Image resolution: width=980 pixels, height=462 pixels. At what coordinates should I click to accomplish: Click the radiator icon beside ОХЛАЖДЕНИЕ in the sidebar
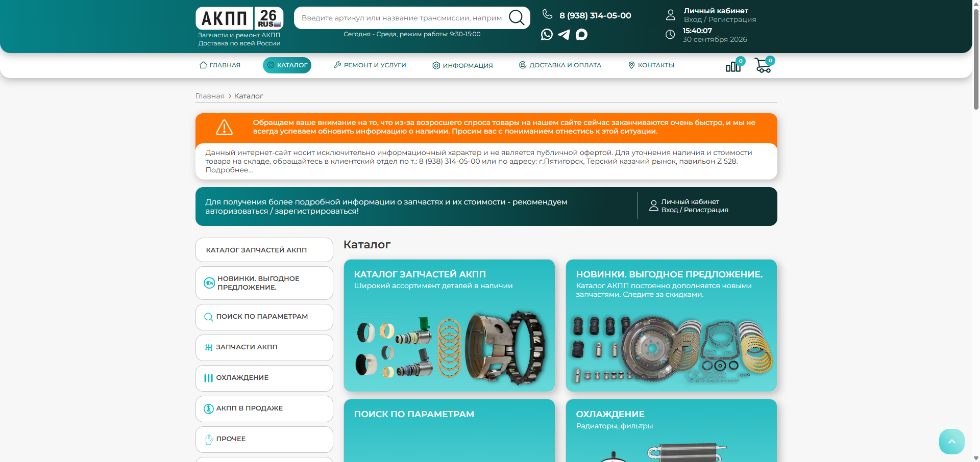(208, 378)
